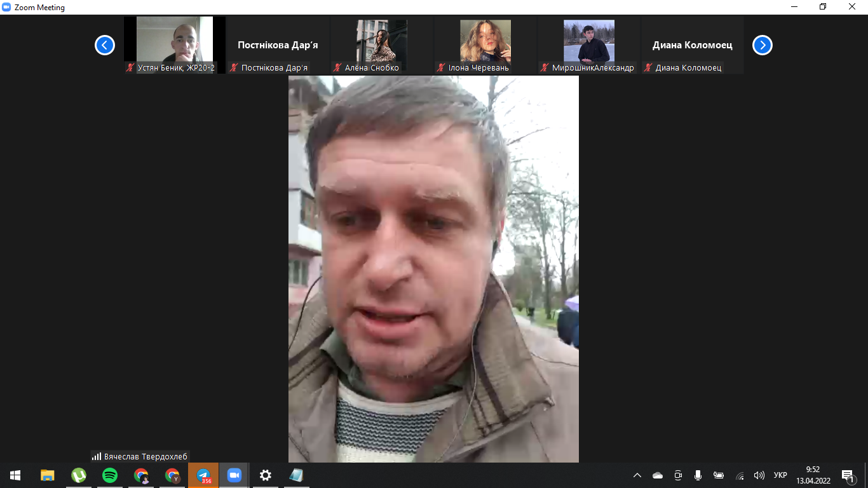Viewport: 868px width, 488px height.
Task: Click the name label 'Алёна Снобко'
Action: point(372,67)
